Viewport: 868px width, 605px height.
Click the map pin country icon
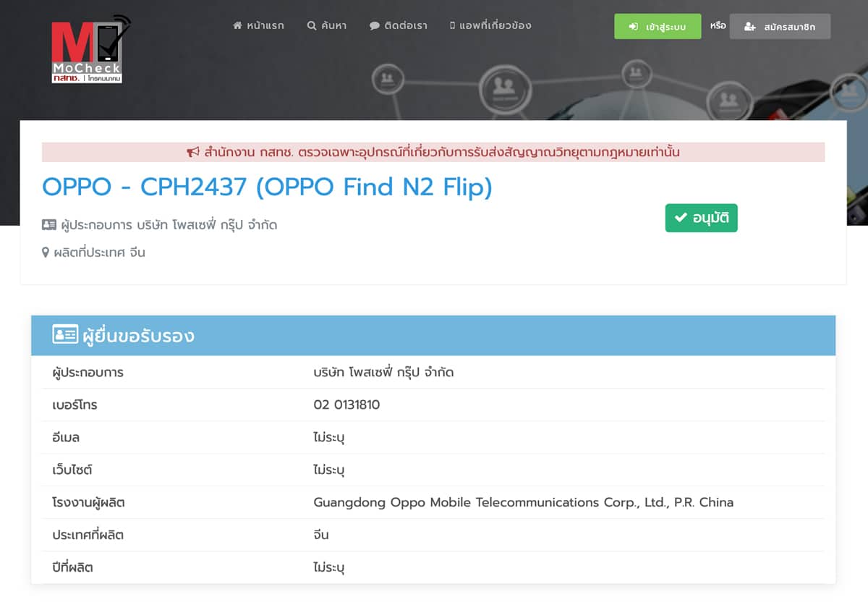46,253
